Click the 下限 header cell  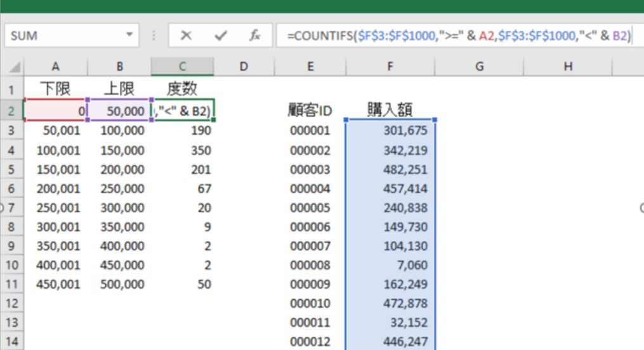55,89
